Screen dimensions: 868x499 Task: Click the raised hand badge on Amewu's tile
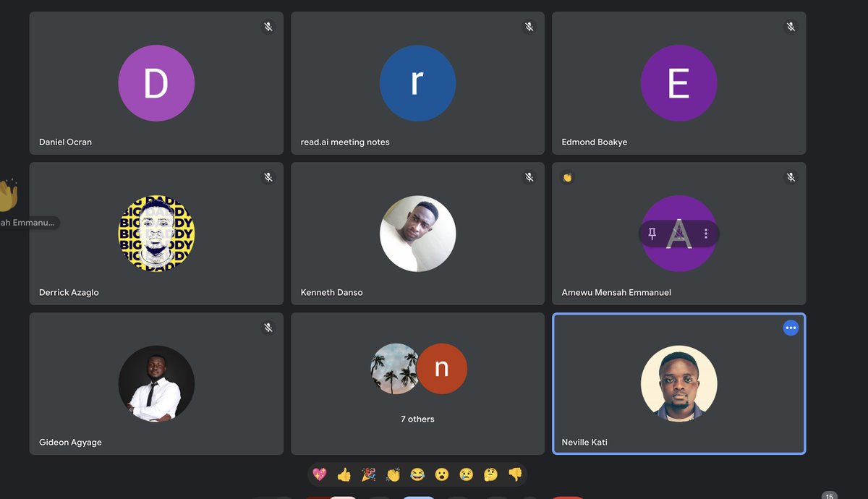click(x=568, y=177)
